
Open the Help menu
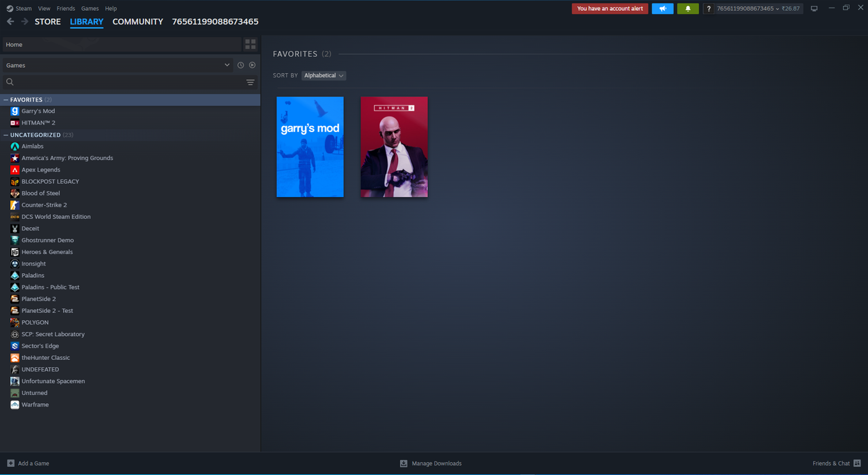tap(111, 9)
